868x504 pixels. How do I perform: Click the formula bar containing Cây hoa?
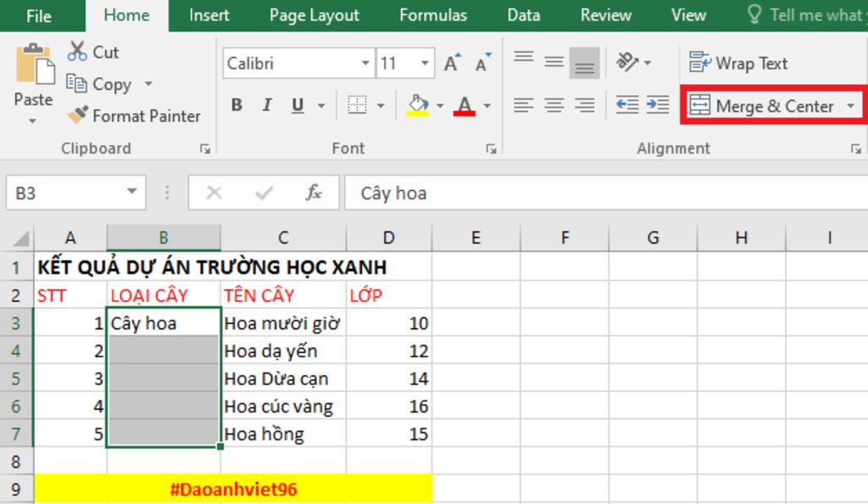(606, 193)
